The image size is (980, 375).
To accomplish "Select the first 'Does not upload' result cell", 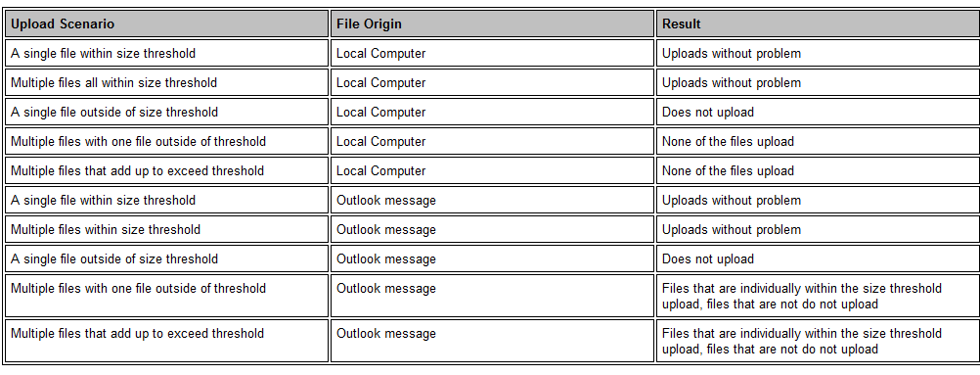I will 818,112.
